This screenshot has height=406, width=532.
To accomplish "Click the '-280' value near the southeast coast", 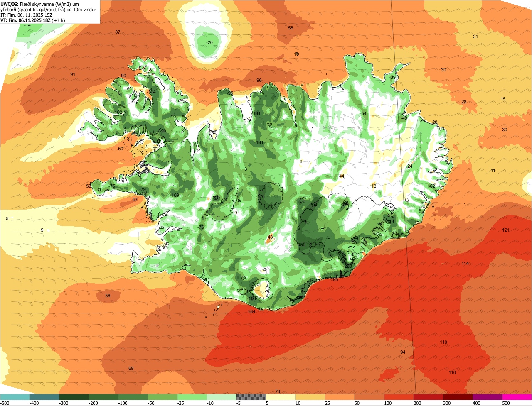I will pyautogui.click(x=347, y=266).
